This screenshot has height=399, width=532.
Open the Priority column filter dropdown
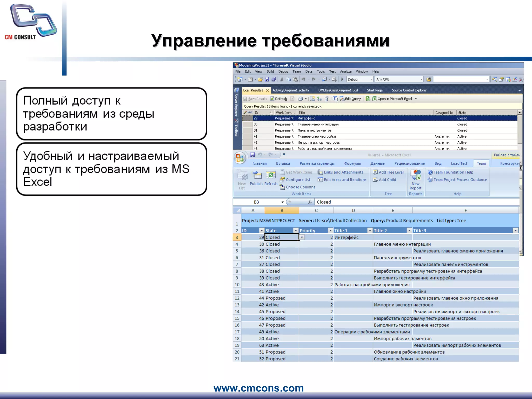[330, 230]
